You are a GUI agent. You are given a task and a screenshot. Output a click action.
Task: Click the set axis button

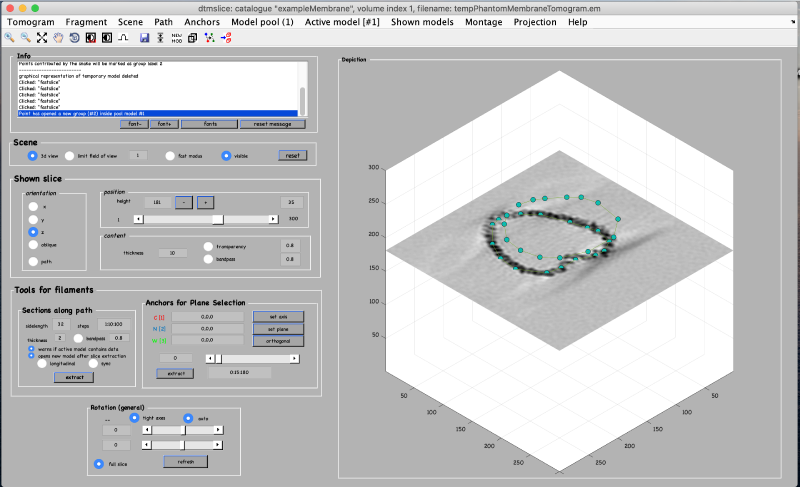point(279,317)
